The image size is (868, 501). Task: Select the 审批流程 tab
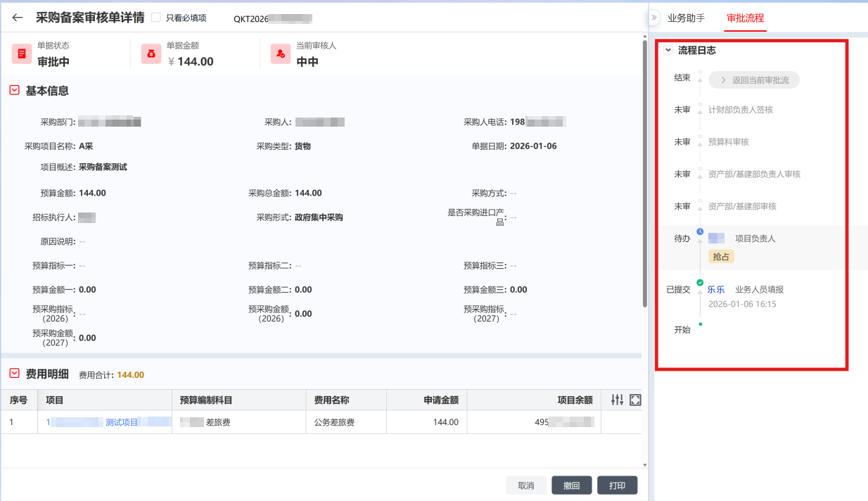click(x=745, y=18)
